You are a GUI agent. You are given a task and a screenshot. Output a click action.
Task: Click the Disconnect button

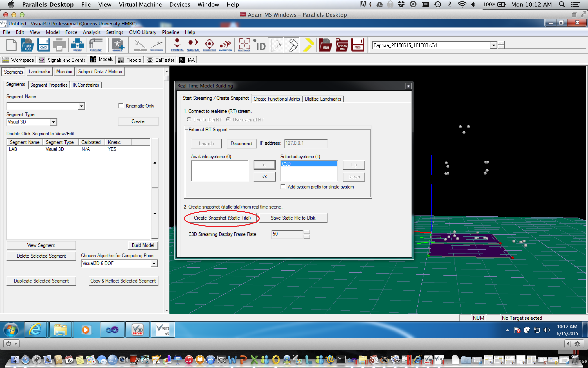point(242,143)
